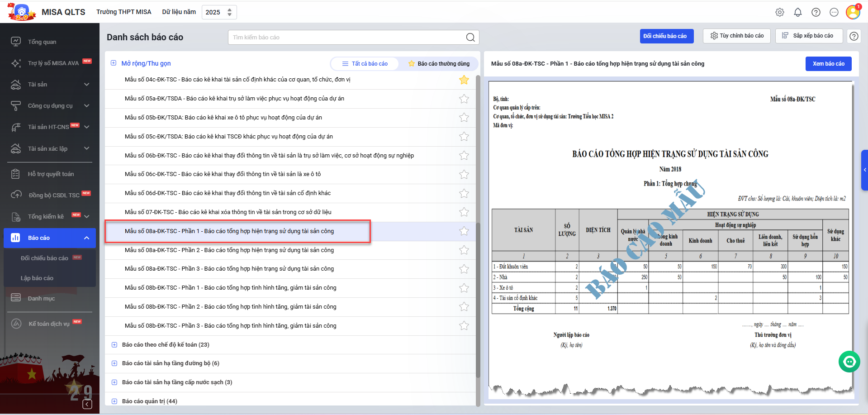Open Lập báo cáo submenu item
This screenshot has height=415, width=868.
tap(37, 278)
